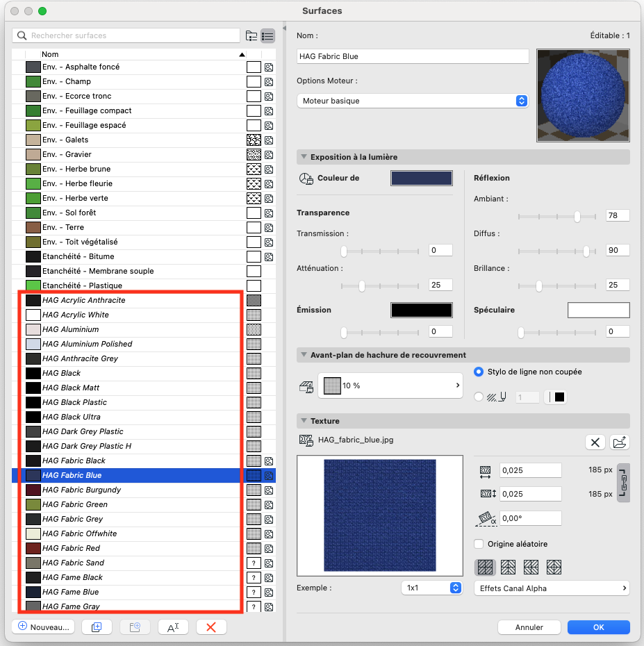The width and height of the screenshot is (644, 646).
Task: Switch surface list to folder view
Action: point(251,36)
